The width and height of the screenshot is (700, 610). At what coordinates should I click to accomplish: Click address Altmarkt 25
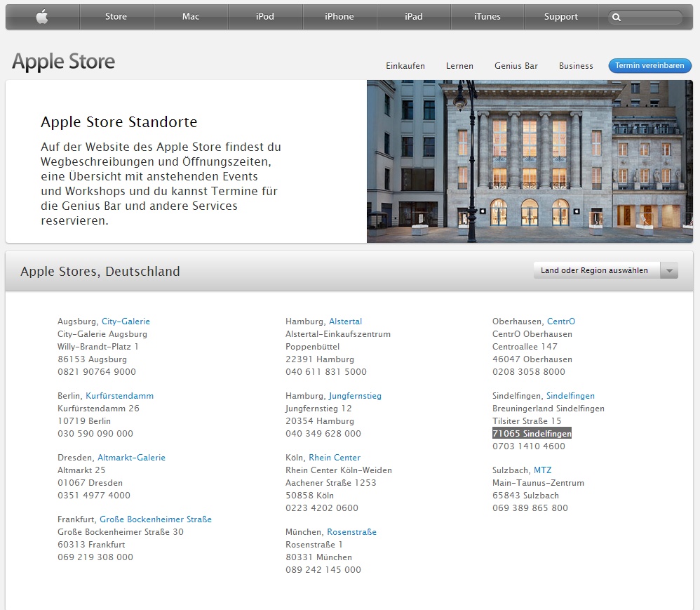tap(81, 470)
